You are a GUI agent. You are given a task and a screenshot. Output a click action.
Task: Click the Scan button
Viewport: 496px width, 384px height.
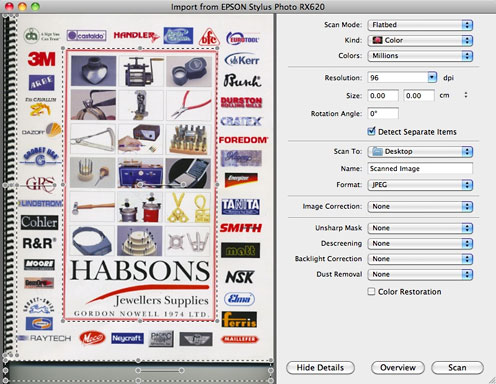pyautogui.click(x=457, y=368)
